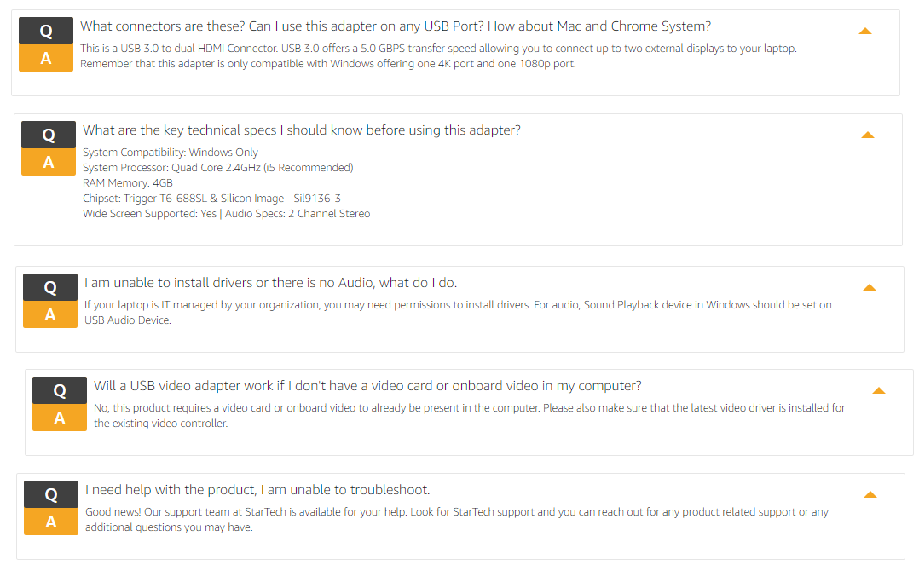The height and width of the screenshot is (588, 919).
Task: Collapse the key technical specs question arrow
Action: [867, 135]
